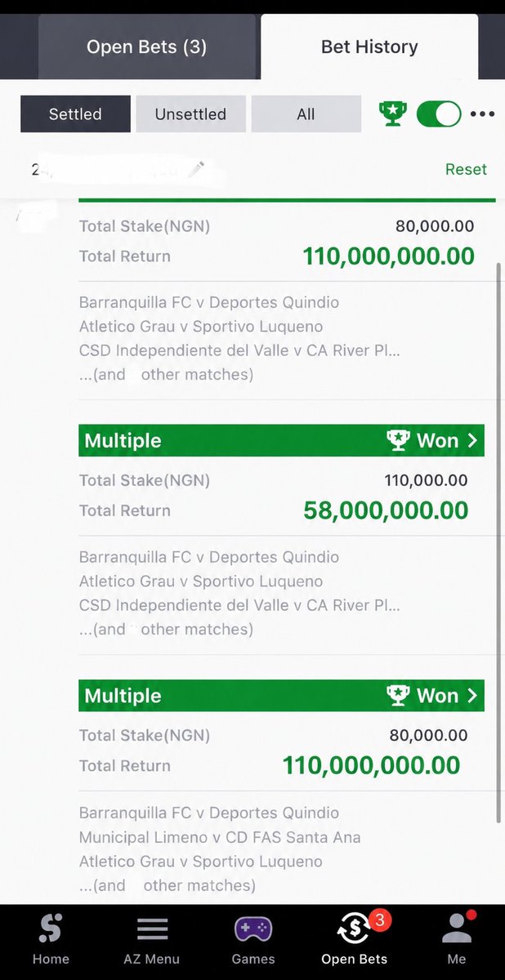This screenshot has height=980, width=505.
Task: Tap the Open Bets icon with badge
Action: (x=355, y=929)
